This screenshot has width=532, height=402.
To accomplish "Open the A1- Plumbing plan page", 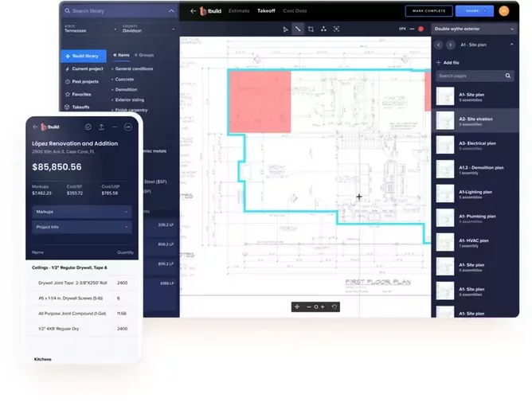I will point(475,218).
